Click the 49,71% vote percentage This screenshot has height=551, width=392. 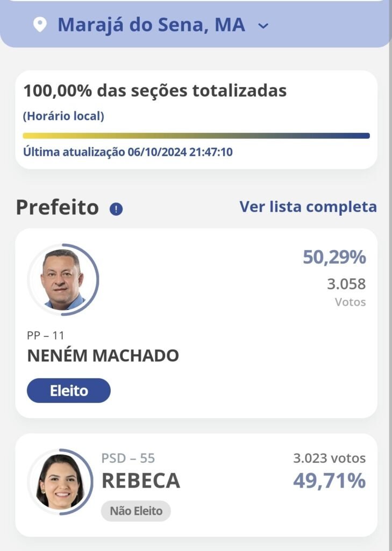329,481
